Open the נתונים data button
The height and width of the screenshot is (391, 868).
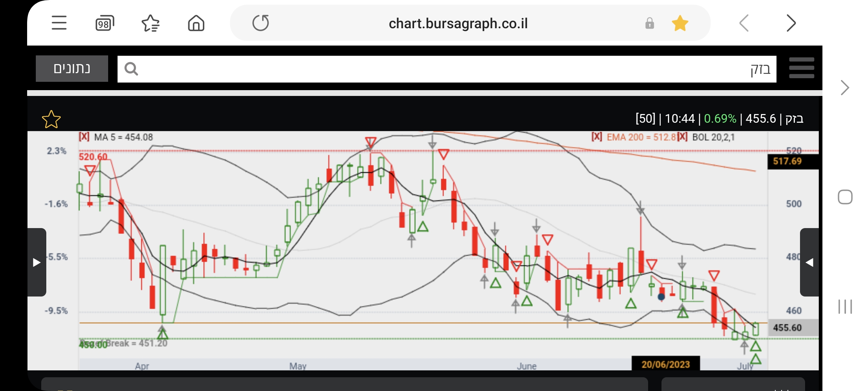point(72,68)
